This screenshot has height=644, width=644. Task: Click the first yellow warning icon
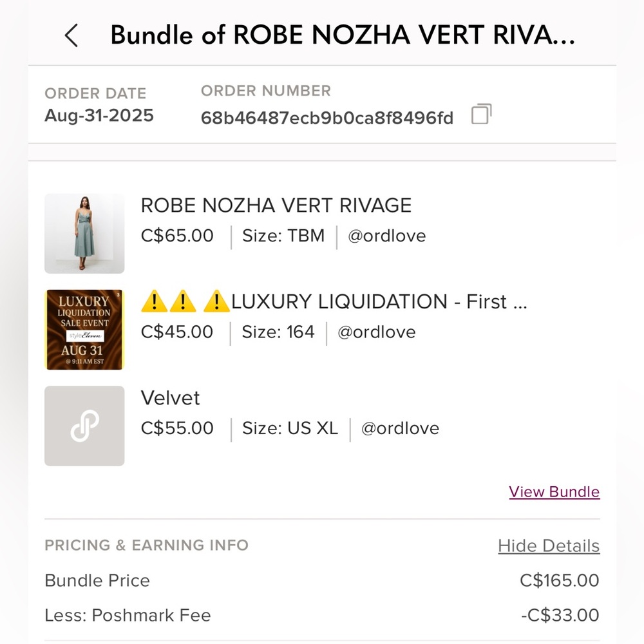click(x=154, y=301)
